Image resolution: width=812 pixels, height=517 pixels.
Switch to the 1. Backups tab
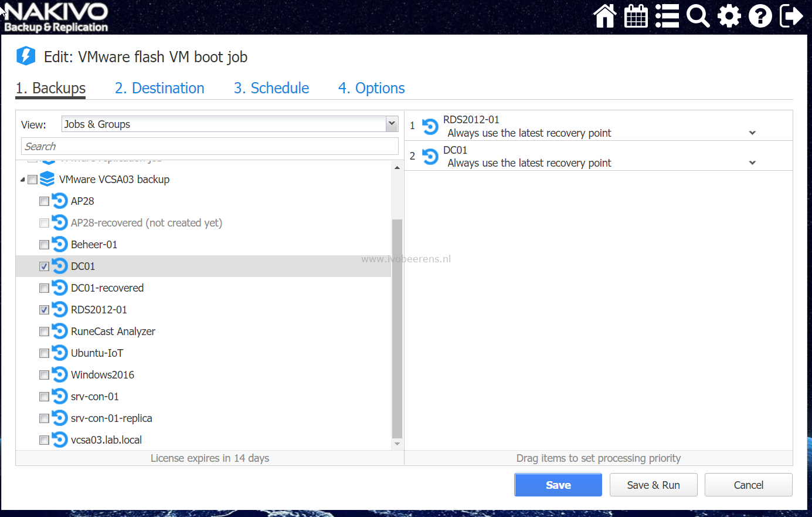50,88
